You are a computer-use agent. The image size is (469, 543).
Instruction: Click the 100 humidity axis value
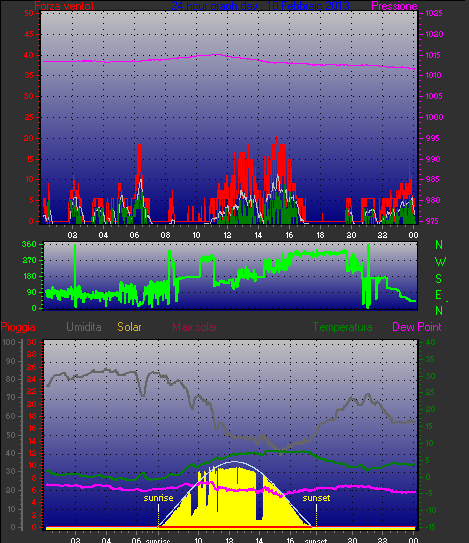[9, 342]
